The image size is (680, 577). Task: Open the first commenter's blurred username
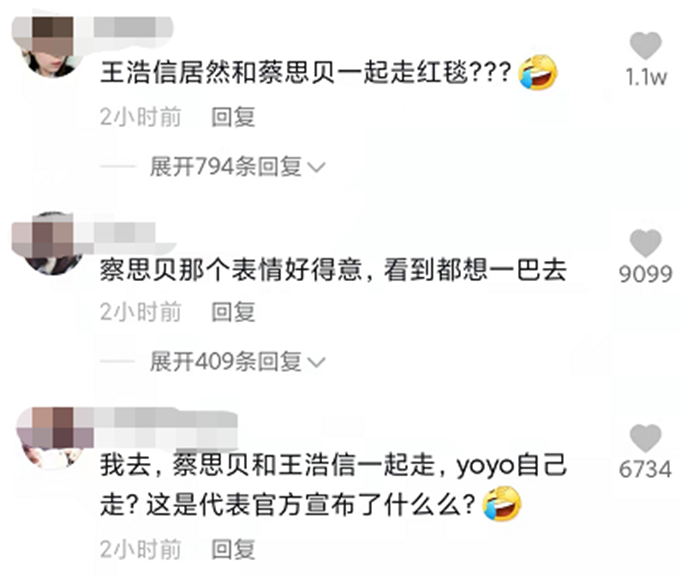(132, 27)
